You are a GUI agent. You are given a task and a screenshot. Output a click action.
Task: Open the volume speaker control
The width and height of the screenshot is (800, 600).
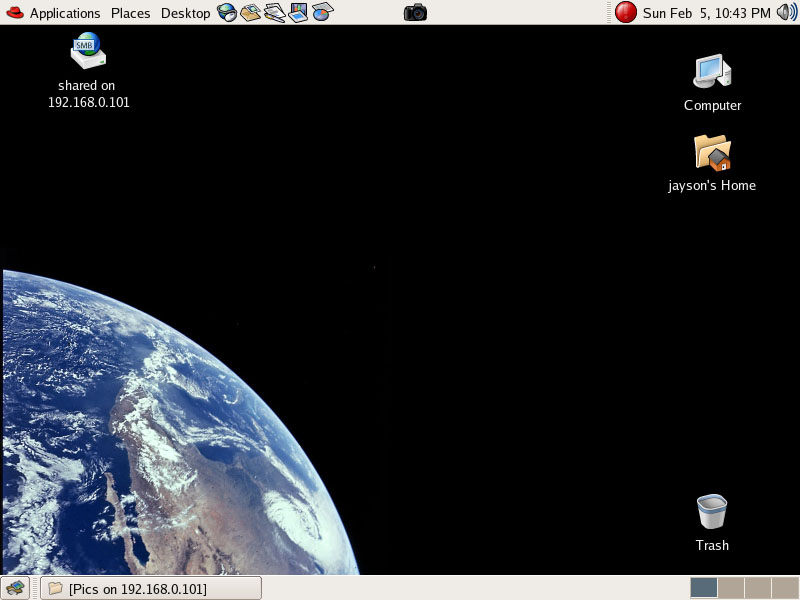pos(787,12)
